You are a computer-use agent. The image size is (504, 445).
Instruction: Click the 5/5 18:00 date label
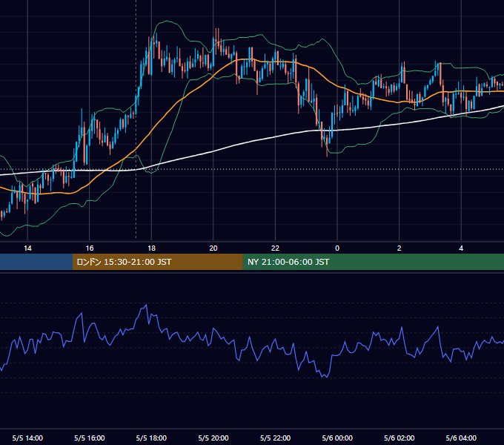151,438
